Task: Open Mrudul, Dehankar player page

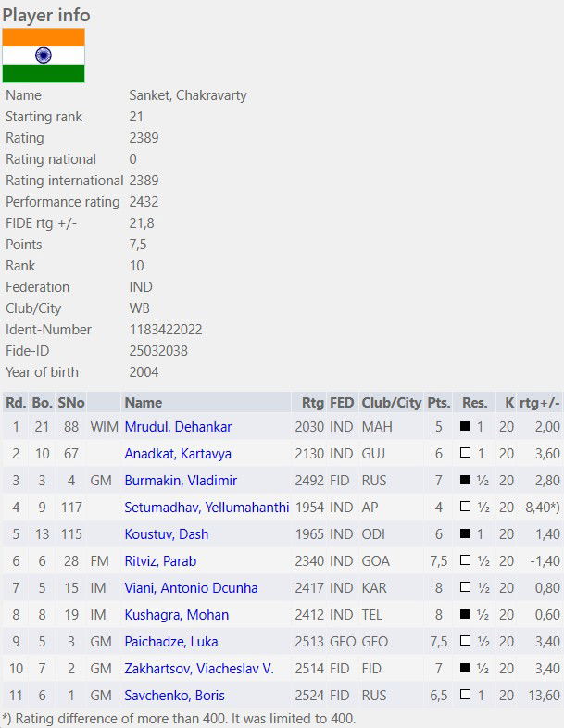Action: tap(178, 427)
